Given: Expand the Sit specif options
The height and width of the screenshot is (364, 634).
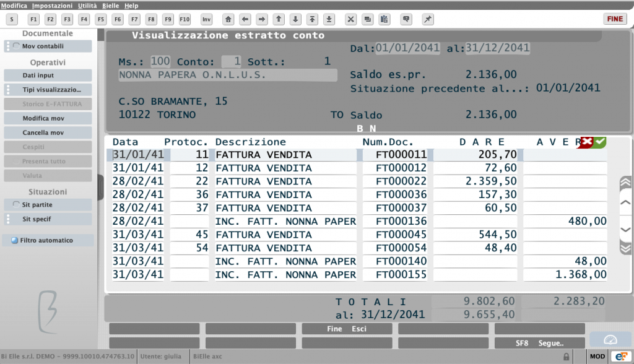Looking at the screenshot, I should coord(8,219).
